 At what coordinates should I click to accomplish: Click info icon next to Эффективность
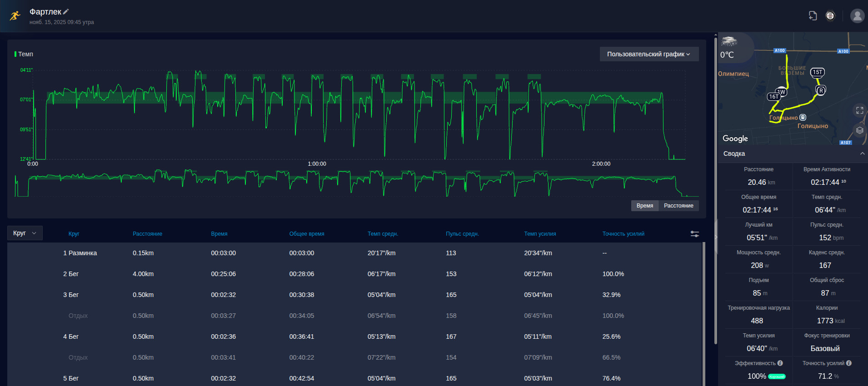[x=780, y=363]
